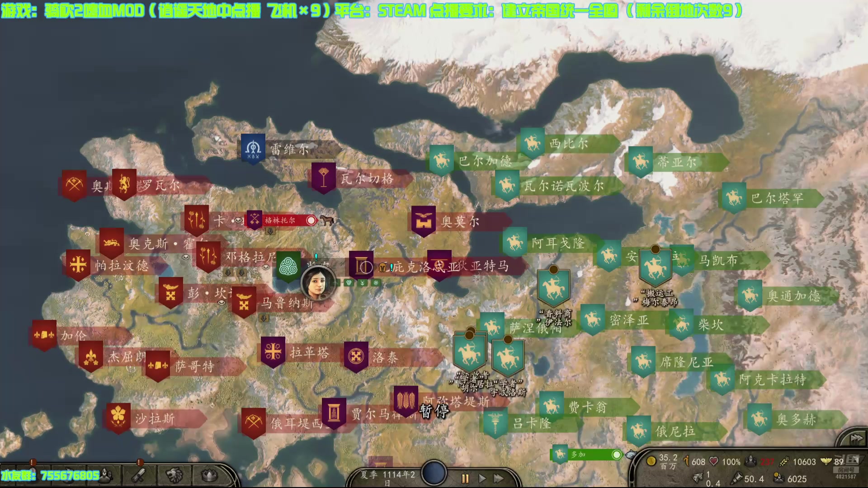The height and width of the screenshot is (488, 868).
Task: Select 柴坎 settlement label
Action: (x=710, y=325)
